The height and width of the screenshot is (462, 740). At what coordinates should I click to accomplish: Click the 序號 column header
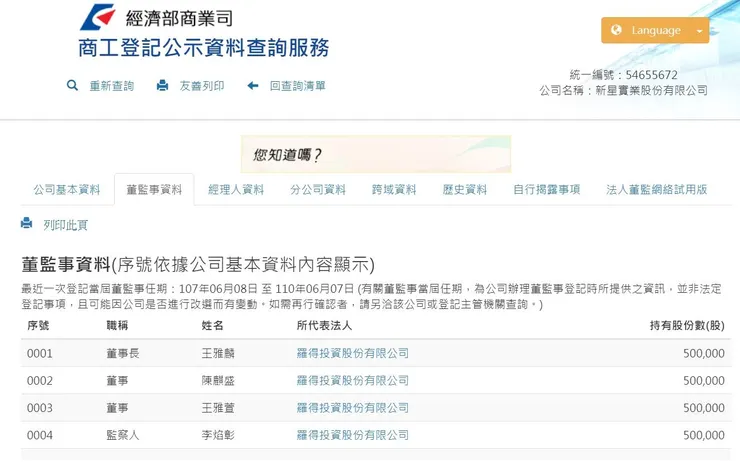pyautogui.click(x=38, y=326)
